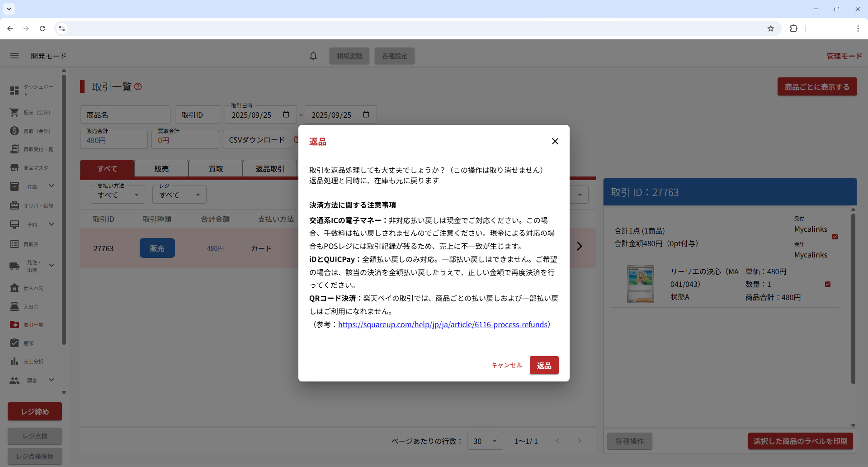Expand the 在庫 sidebar submenu

pos(52,186)
